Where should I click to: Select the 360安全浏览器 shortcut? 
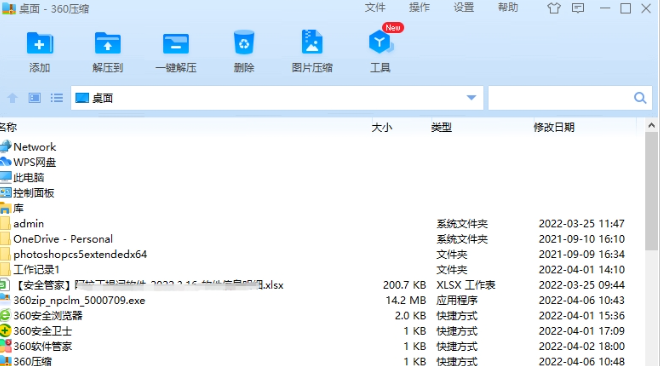41,316
